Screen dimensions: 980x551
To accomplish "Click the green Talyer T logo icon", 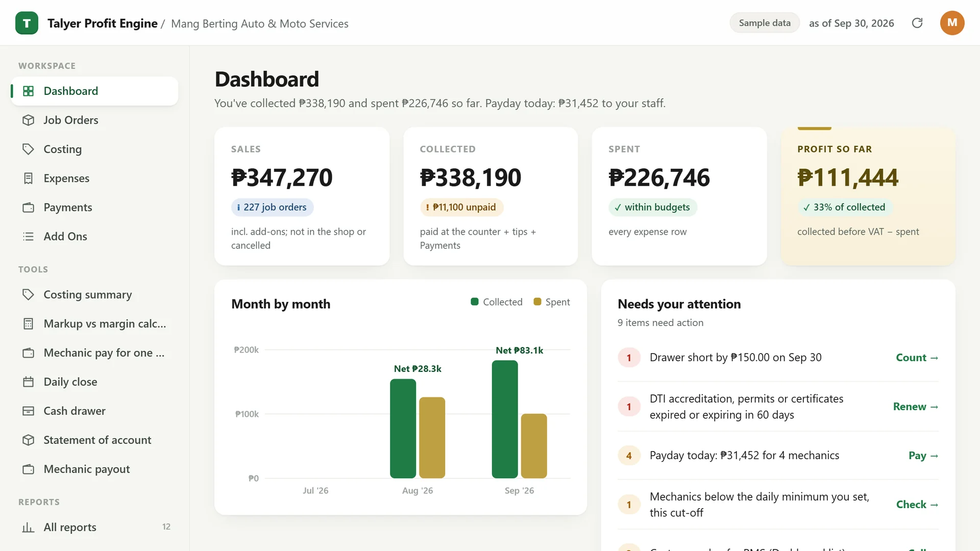I will coord(27,23).
